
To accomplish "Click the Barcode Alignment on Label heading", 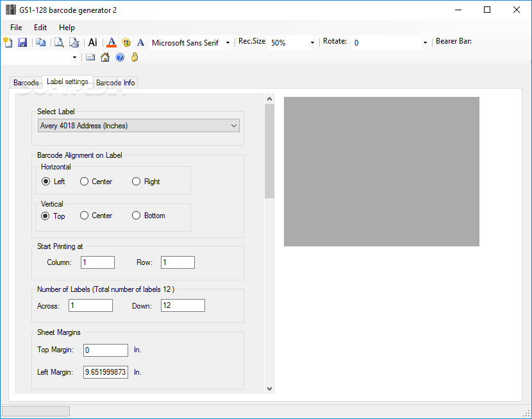I will pos(79,155).
